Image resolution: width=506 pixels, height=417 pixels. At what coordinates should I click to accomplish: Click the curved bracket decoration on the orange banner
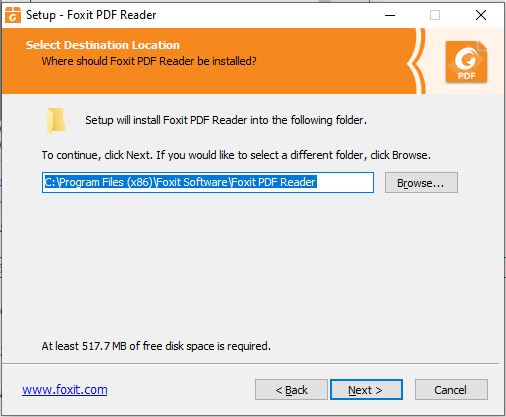pos(416,61)
